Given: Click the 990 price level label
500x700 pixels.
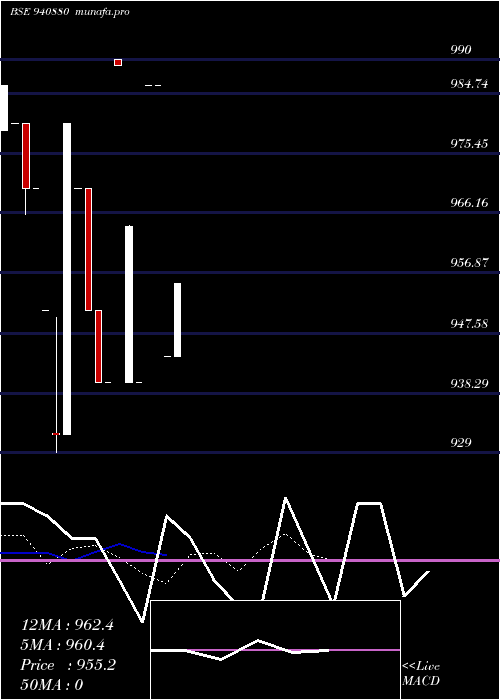Looking at the screenshot, I should (x=461, y=50).
